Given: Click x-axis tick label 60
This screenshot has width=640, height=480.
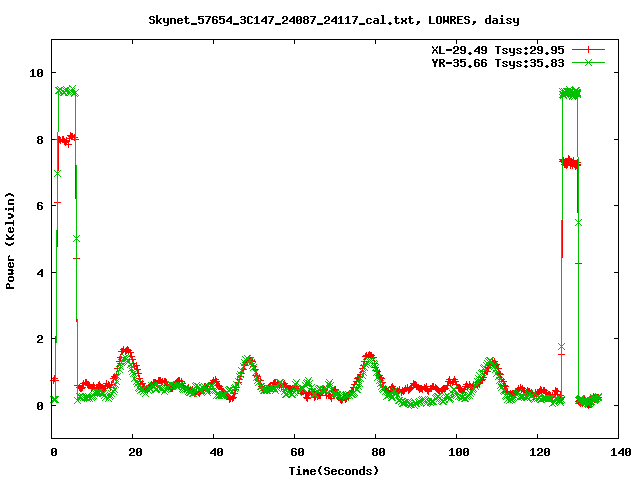Looking at the screenshot, I should (297, 452).
